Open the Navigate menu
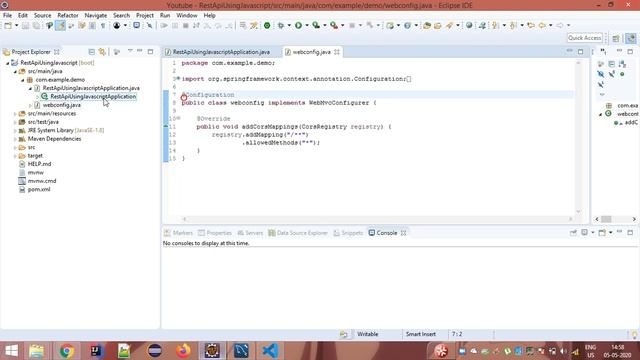 (96, 15)
